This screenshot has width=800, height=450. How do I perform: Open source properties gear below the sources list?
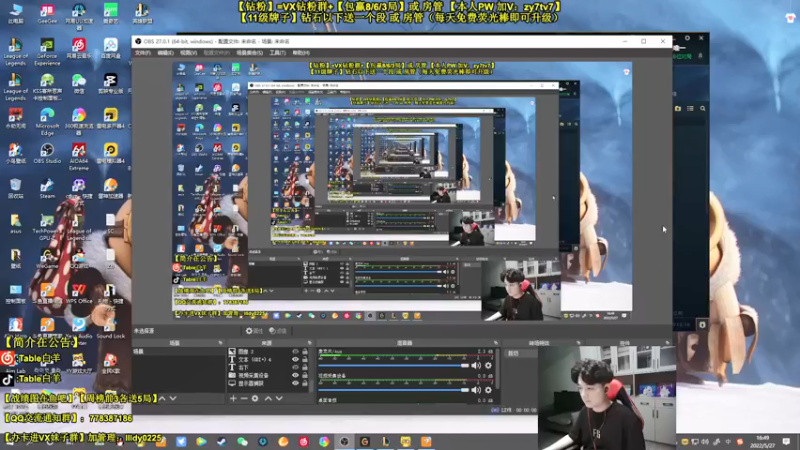[x=255, y=398]
